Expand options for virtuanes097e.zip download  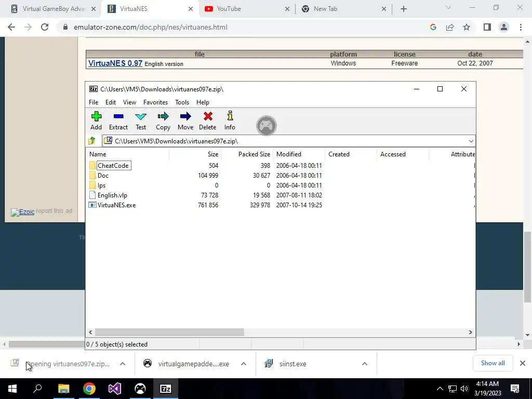tap(123, 364)
